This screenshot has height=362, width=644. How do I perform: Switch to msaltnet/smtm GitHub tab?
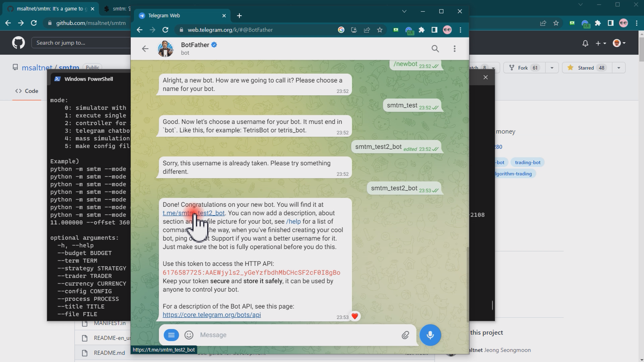[50, 9]
